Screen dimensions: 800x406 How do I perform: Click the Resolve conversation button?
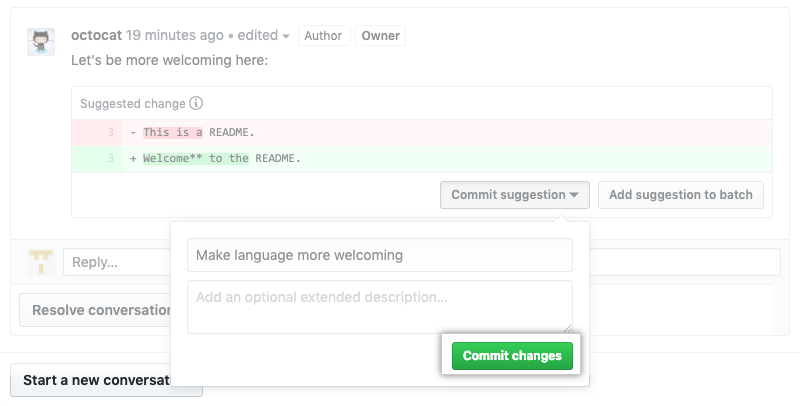[x=95, y=310]
